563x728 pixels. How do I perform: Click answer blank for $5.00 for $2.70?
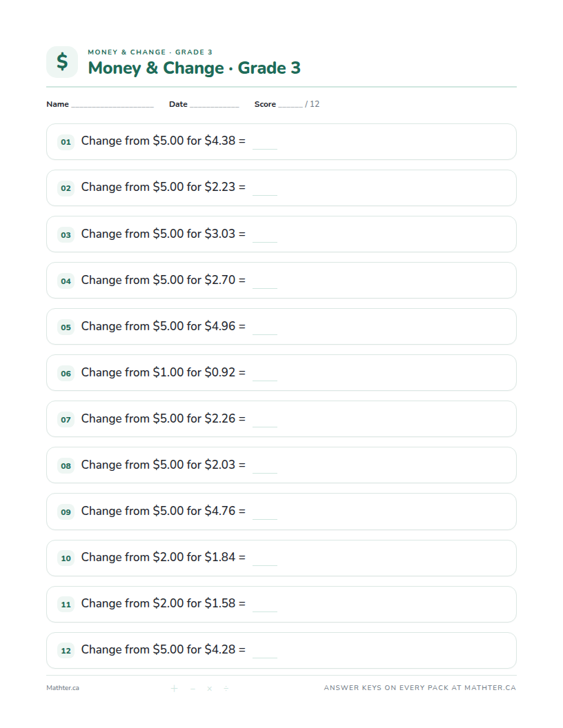pyautogui.click(x=265, y=287)
